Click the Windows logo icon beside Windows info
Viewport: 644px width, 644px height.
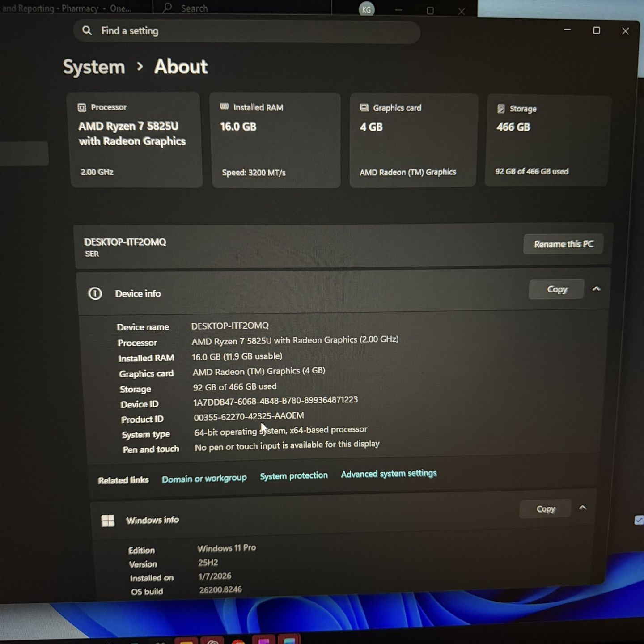[x=108, y=521]
